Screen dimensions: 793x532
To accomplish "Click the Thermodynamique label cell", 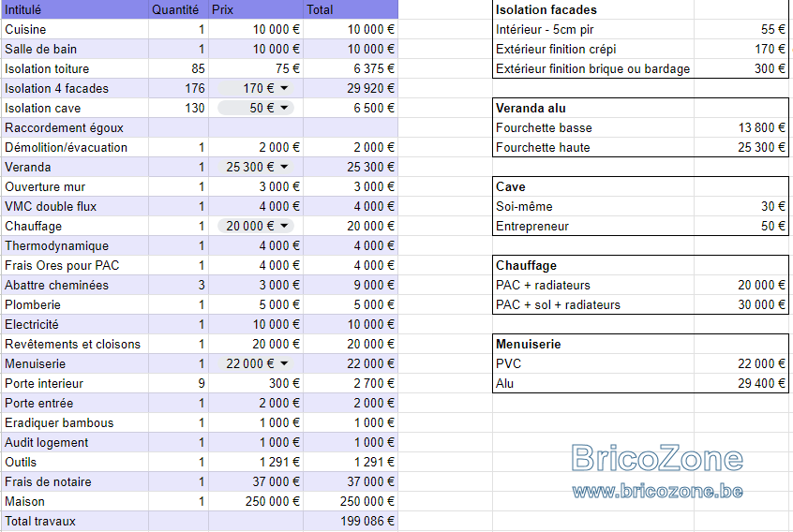I will (75, 246).
